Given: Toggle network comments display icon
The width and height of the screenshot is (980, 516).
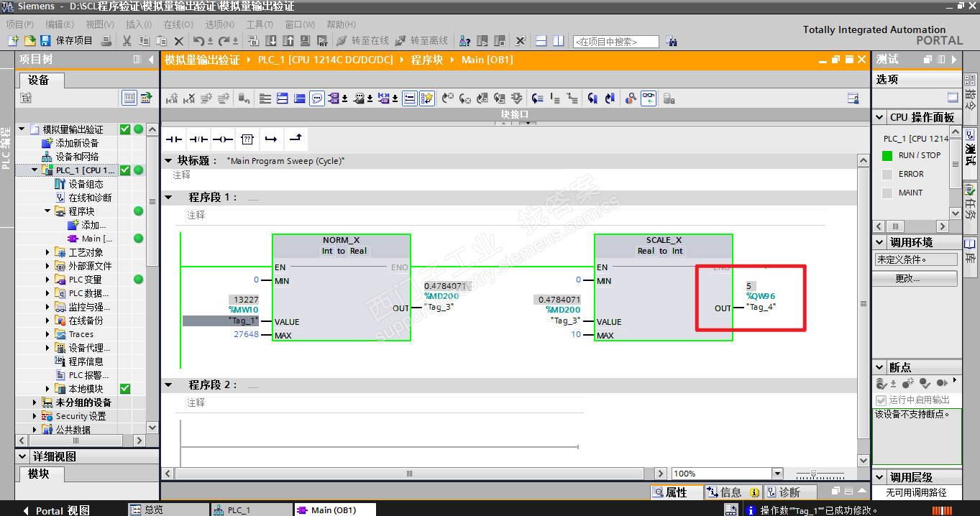Looking at the screenshot, I should (x=317, y=98).
